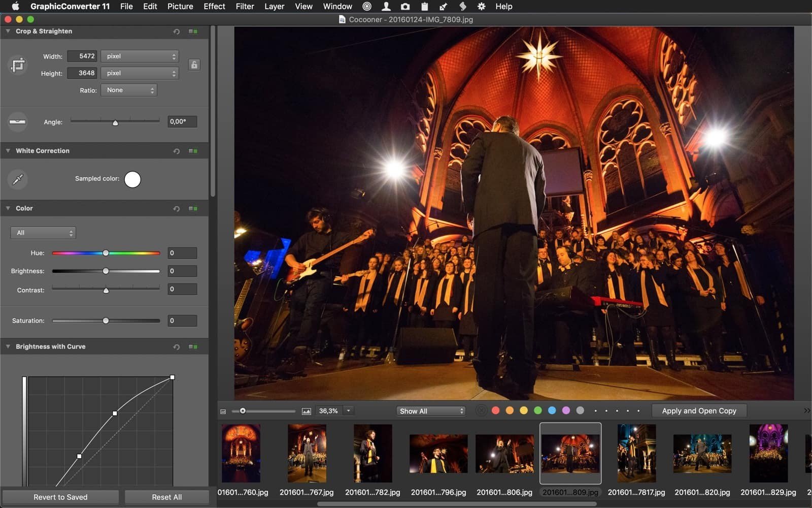Select the 201601...820.jpg thumbnail
The width and height of the screenshot is (812, 508).
(x=702, y=453)
